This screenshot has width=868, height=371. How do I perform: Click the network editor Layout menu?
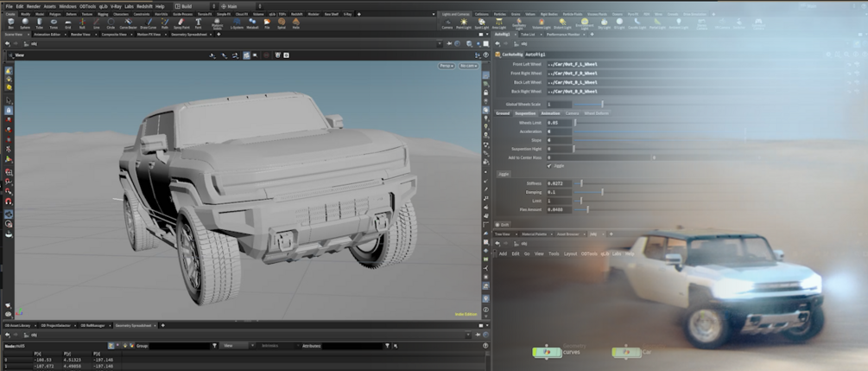point(570,253)
